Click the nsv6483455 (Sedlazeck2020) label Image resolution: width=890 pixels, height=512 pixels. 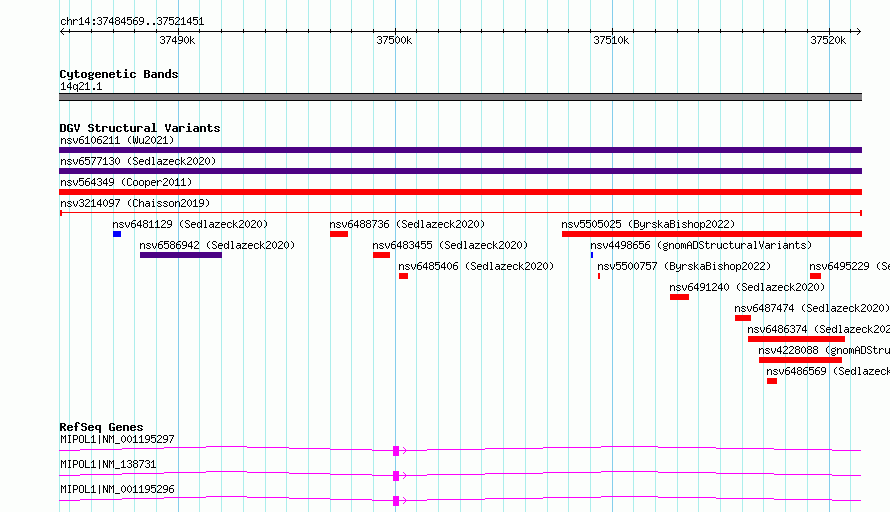tap(450, 245)
